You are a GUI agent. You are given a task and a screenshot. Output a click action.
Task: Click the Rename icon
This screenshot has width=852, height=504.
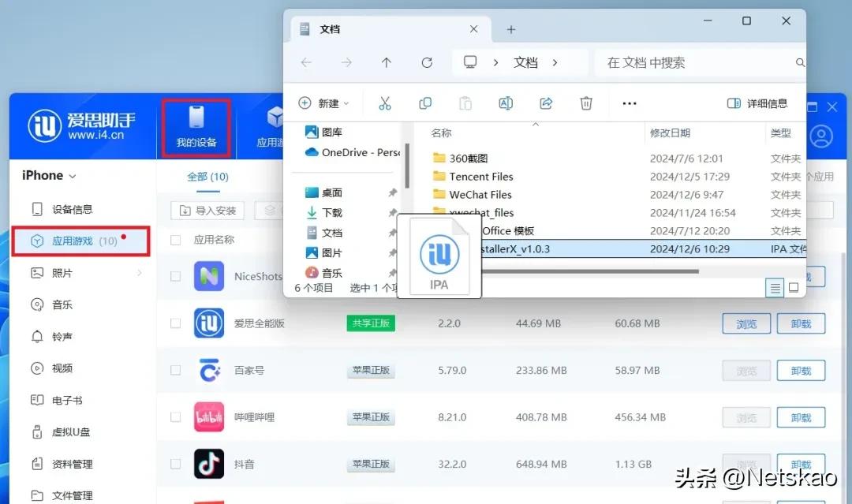506,103
